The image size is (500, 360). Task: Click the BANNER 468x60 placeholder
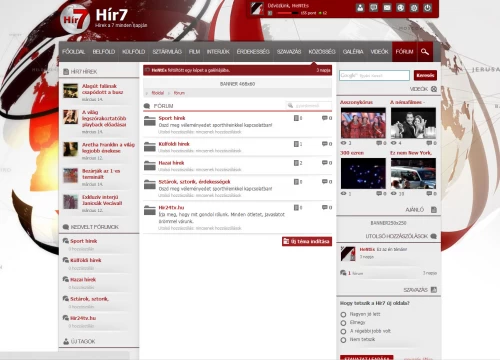(238, 84)
